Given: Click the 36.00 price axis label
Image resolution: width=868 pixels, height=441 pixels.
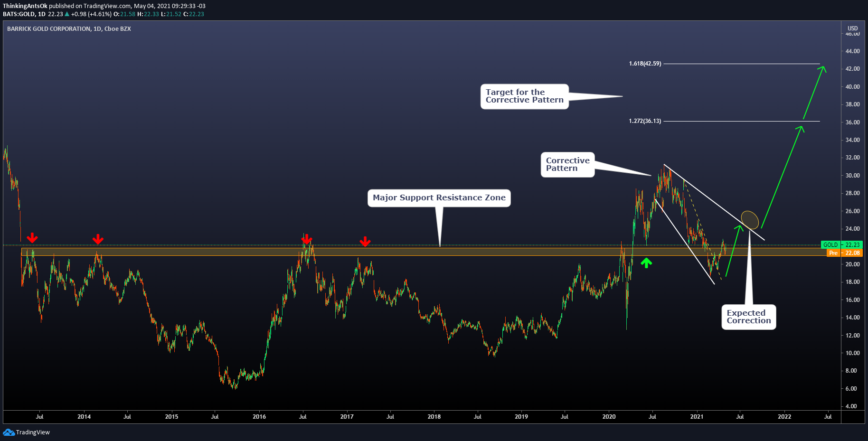Looking at the screenshot, I should point(852,122).
